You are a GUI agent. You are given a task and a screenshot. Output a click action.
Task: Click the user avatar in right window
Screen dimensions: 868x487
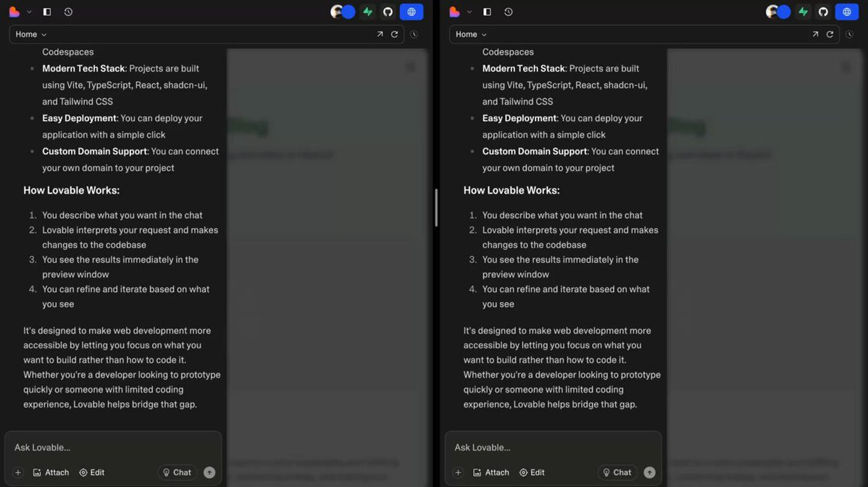(x=772, y=12)
